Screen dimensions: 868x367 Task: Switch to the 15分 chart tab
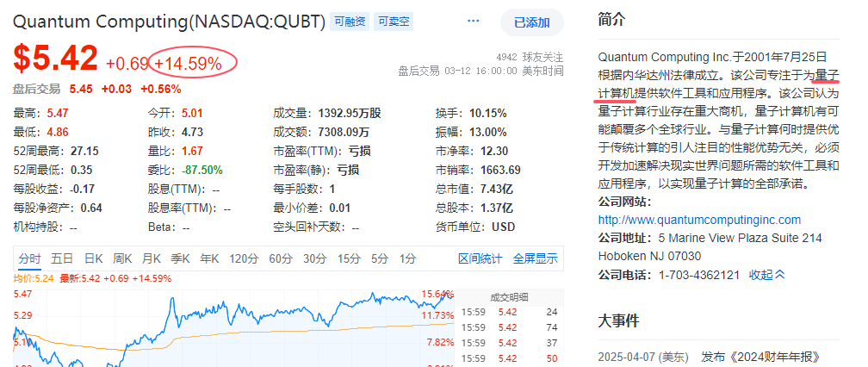(349, 258)
